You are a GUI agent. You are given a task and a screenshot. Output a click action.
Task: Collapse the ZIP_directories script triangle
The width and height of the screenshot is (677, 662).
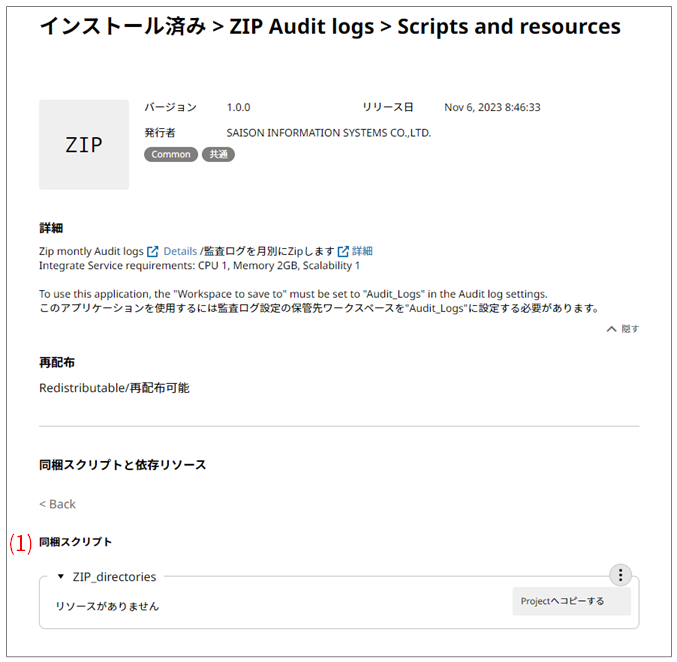point(61,577)
